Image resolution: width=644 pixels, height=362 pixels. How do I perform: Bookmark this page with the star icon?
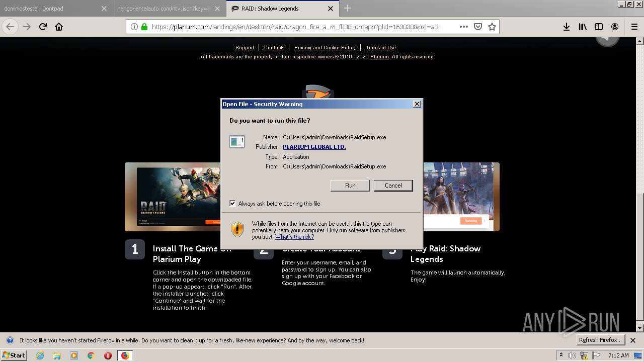492,27
